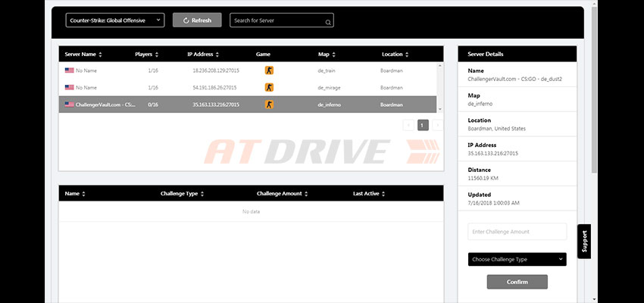
Task: Click US flag of de_train server
Action: 70,70
